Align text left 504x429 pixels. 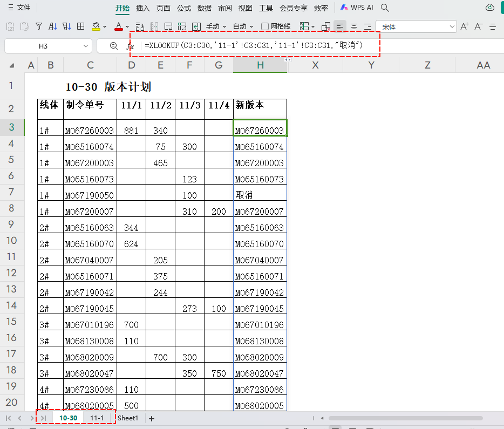point(340,26)
